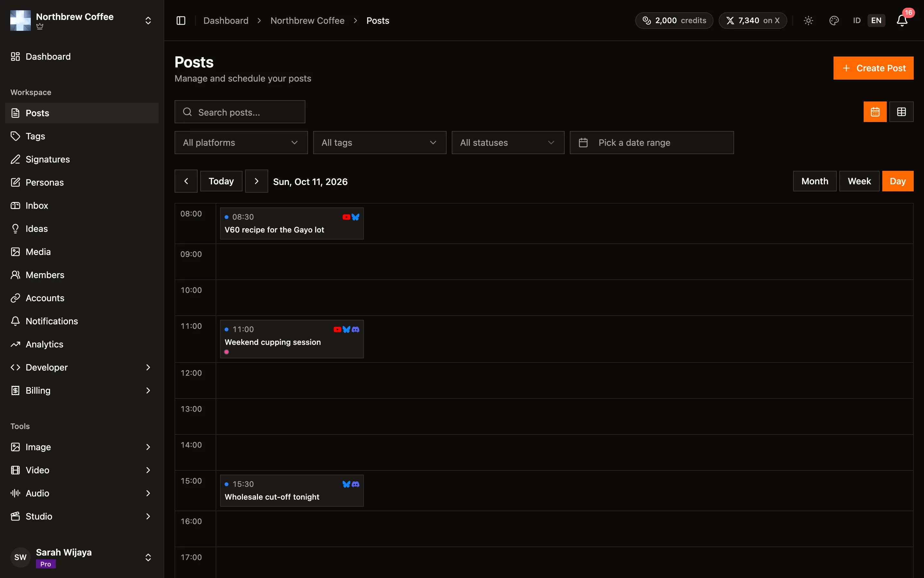Open Sarah Wijaya user menu
The image size is (924, 578).
[82, 557]
